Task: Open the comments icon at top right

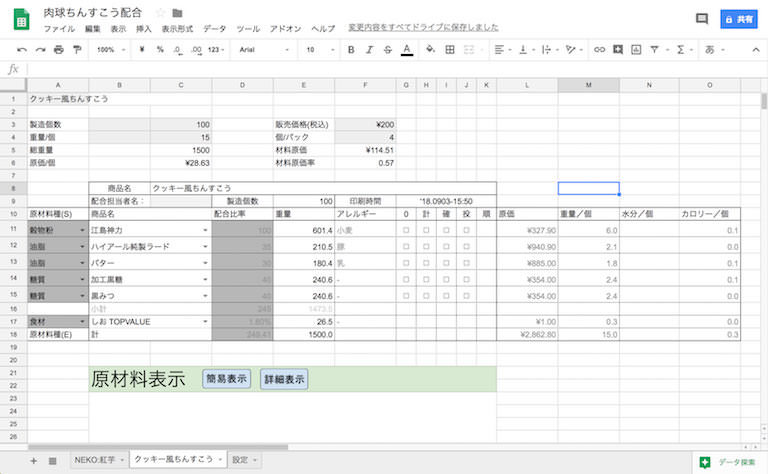Action: [x=702, y=19]
